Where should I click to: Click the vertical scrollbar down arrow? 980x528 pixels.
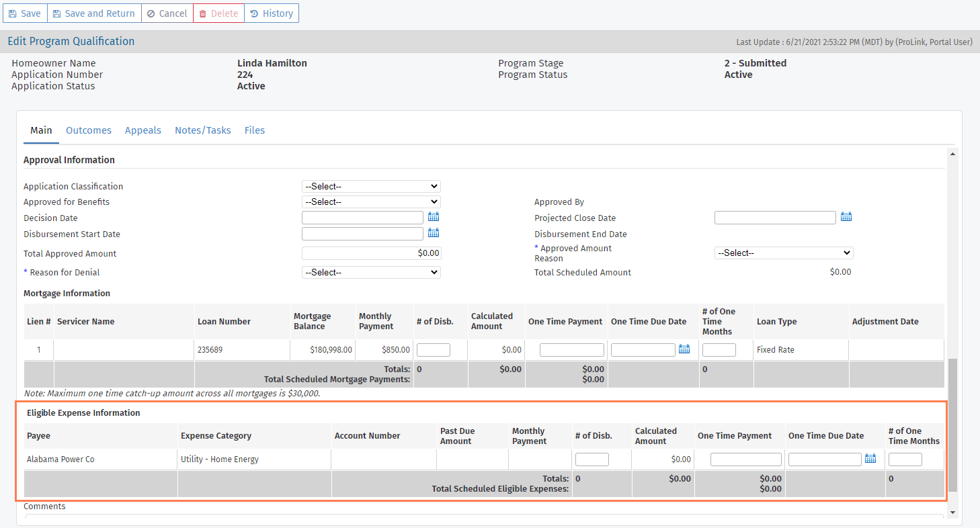point(952,513)
